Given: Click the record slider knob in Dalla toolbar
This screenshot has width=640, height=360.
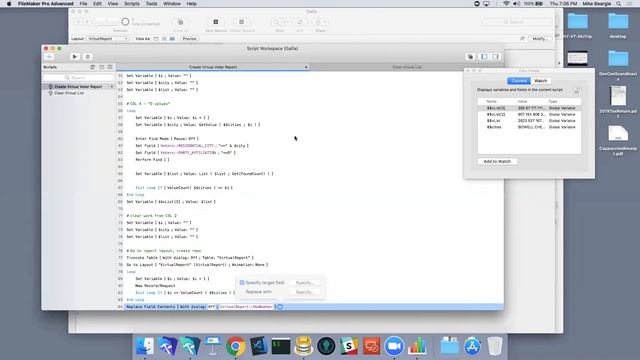Looking at the screenshot, I should coord(125,22).
